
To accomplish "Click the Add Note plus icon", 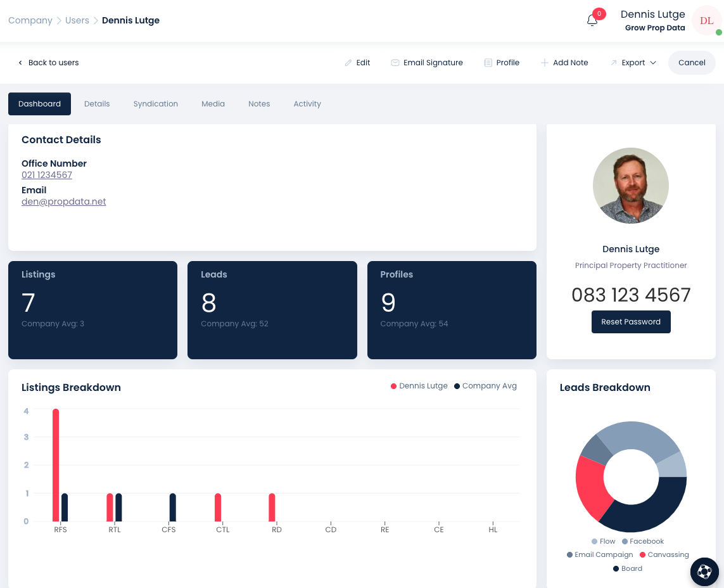I will [x=544, y=63].
